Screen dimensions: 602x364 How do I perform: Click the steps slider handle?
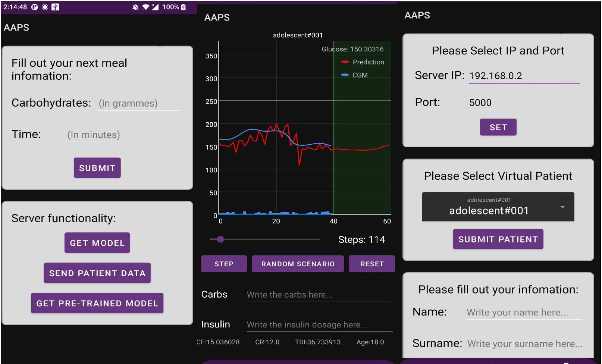[x=220, y=239]
